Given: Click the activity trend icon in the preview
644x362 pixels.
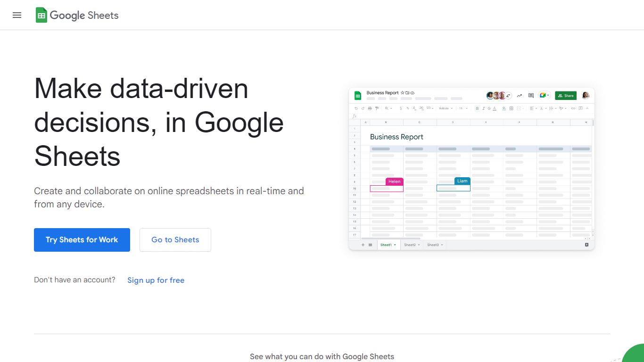Looking at the screenshot, I should tap(519, 96).
